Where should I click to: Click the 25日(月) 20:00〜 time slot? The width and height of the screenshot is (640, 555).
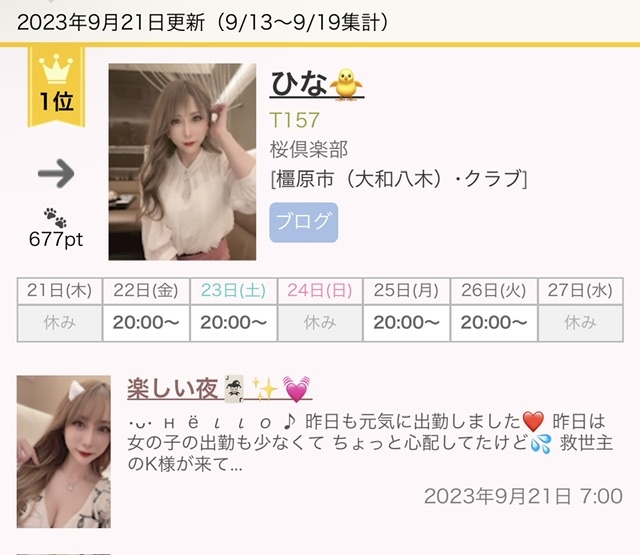click(407, 323)
